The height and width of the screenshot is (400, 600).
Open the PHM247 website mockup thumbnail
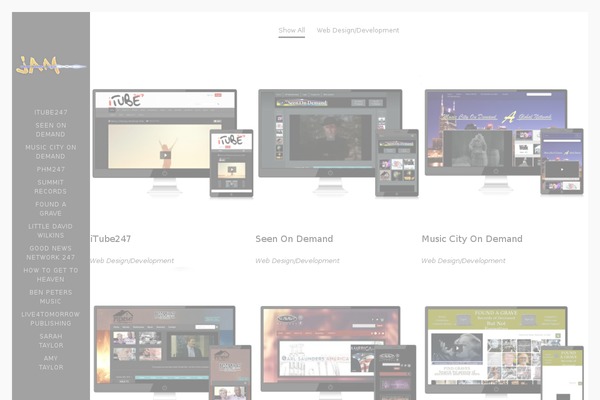click(x=173, y=353)
